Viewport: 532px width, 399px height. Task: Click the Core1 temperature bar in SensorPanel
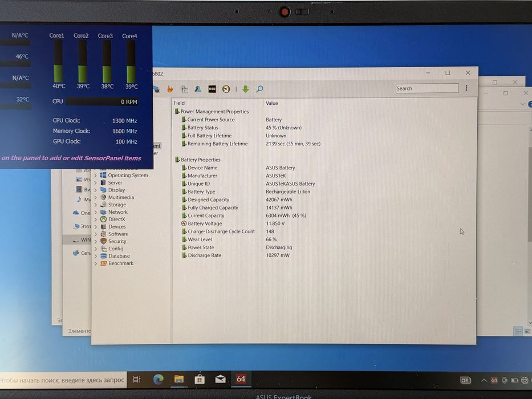(x=58, y=62)
